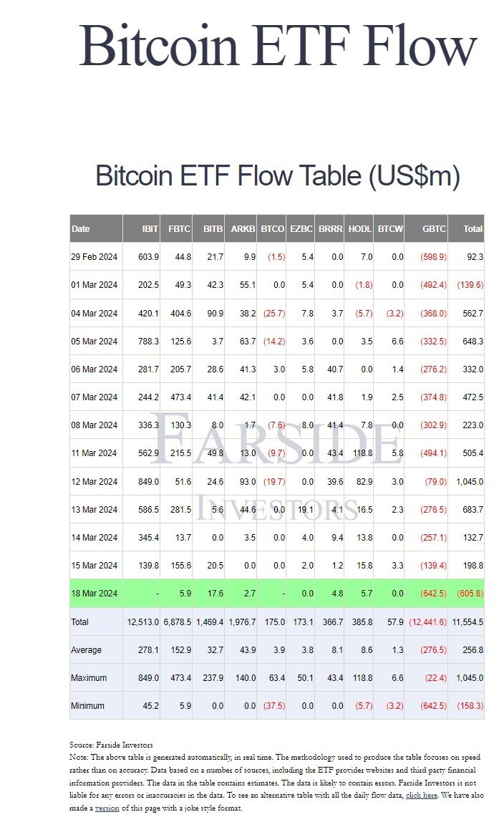Click the Total column header

coord(472,229)
